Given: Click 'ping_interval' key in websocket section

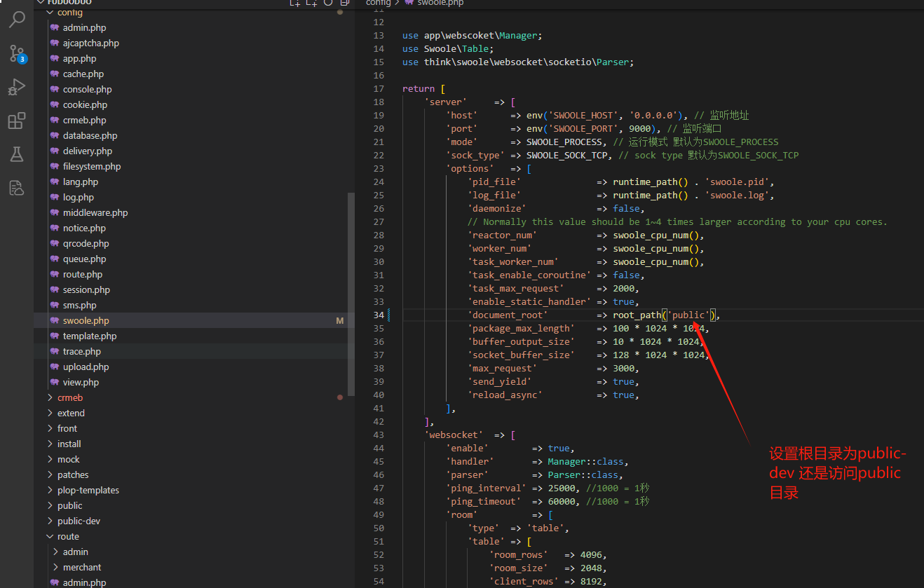Looking at the screenshot, I should 486,488.
